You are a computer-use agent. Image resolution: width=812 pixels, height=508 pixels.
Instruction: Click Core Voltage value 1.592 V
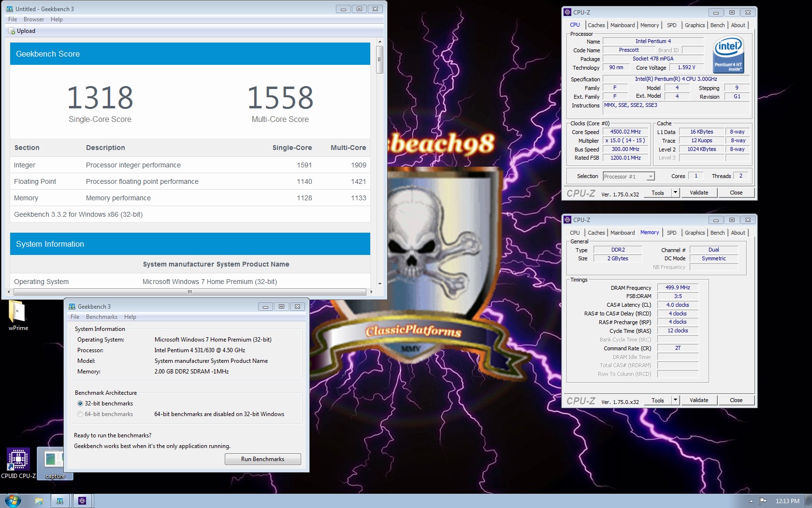(x=686, y=68)
